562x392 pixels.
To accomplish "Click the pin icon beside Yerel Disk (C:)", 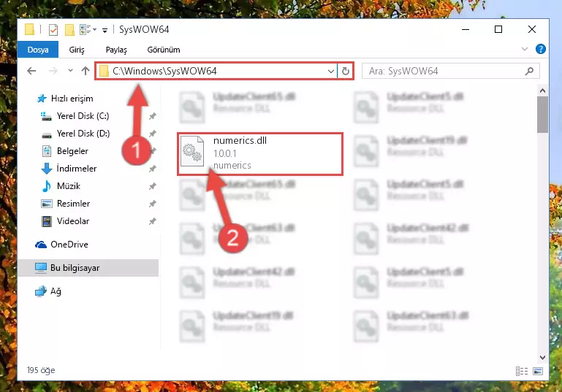I will 152,116.
